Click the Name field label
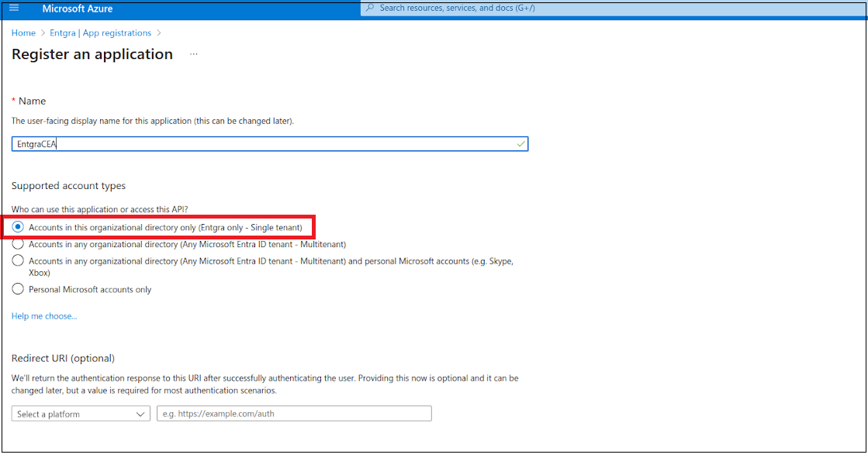The width and height of the screenshot is (868, 458). [x=32, y=102]
